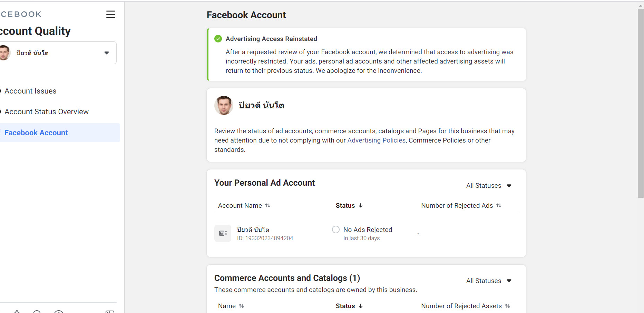Viewport: 644px width, 313px height.
Task: Click the ad account icon beside ID 193320234894204
Action: 223,233
